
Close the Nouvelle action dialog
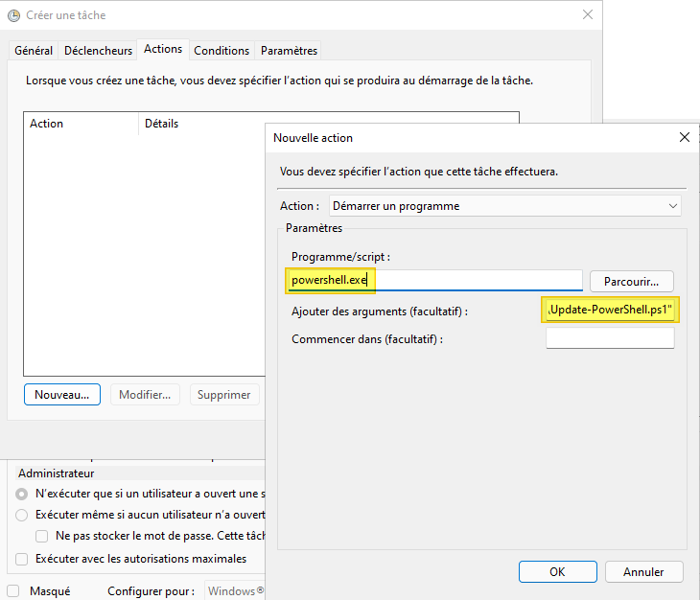(x=684, y=137)
